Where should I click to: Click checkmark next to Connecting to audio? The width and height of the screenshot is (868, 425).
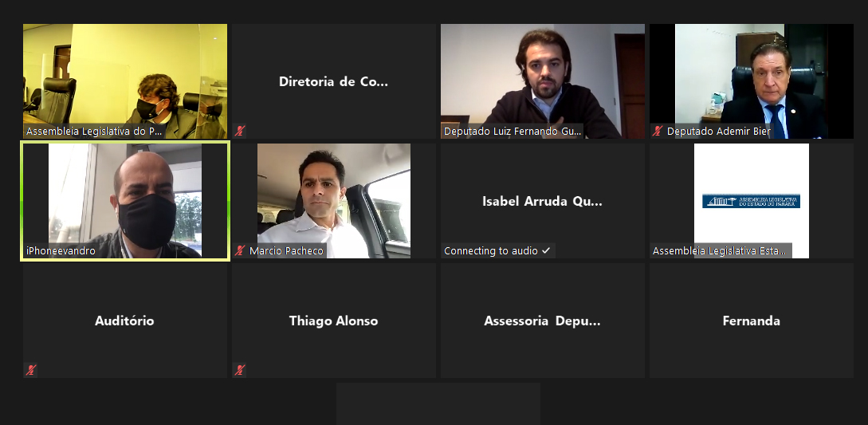[x=546, y=251]
